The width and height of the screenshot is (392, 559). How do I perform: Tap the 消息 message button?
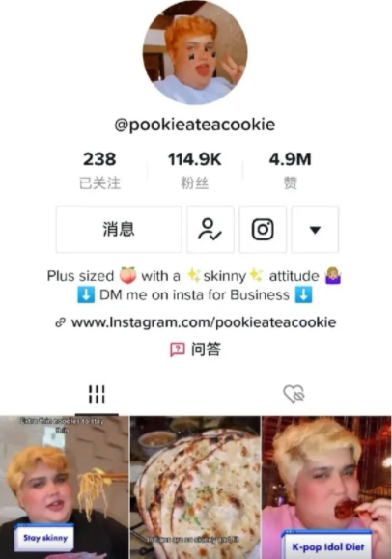click(119, 229)
